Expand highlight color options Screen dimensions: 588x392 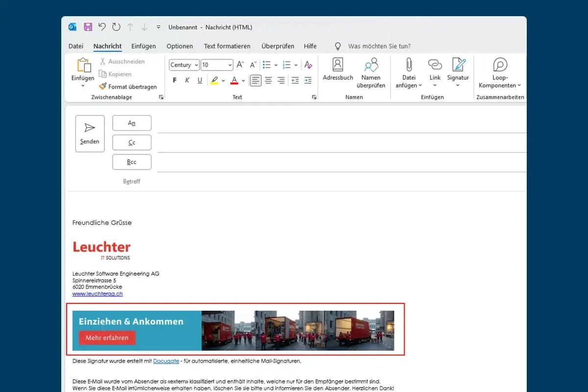click(x=223, y=81)
